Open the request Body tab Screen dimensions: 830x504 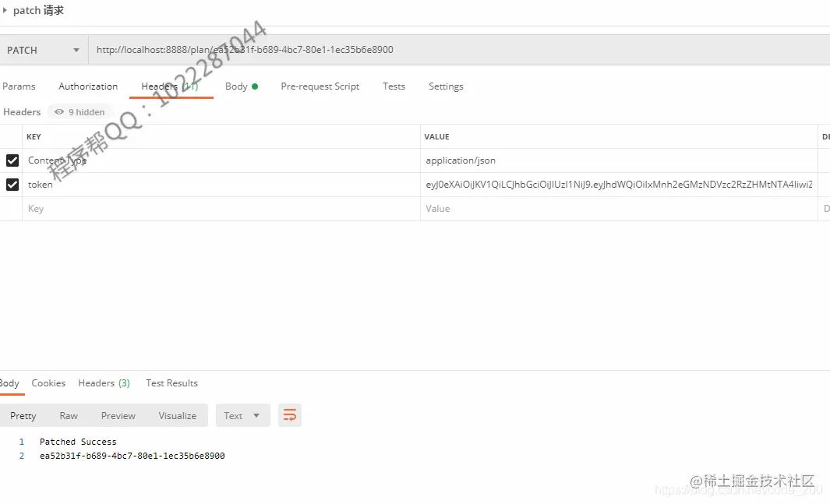tap(242, 86)
